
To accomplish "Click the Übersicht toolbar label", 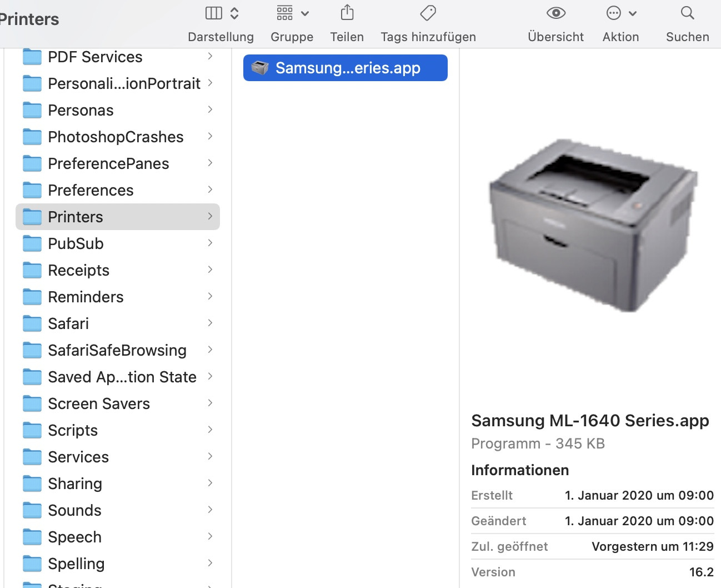I will pyautogui.click(x=556, y=37).
